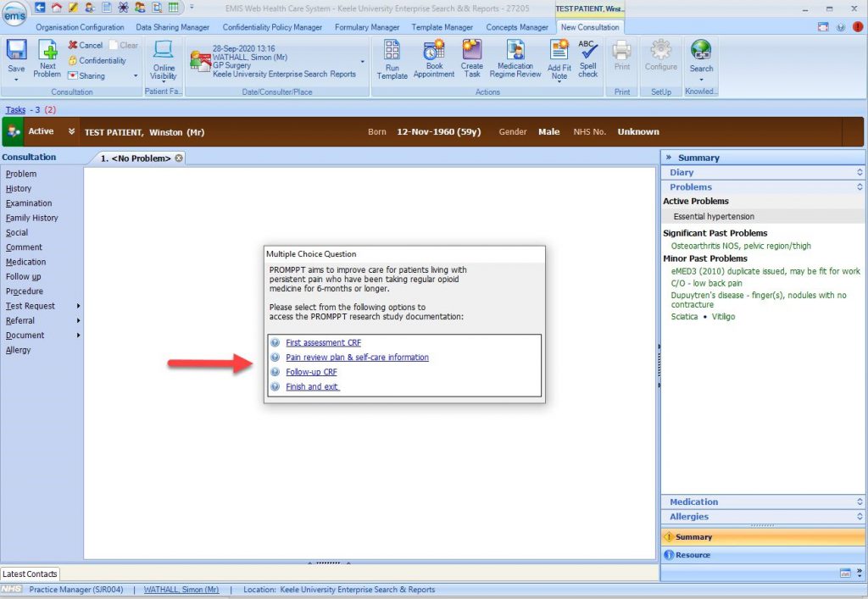The width and height of the screenshot is (868, 599).
Task: Click the blue back arrow in quick access toolbar
Action: pyautogui.click(x=40, y=8)
